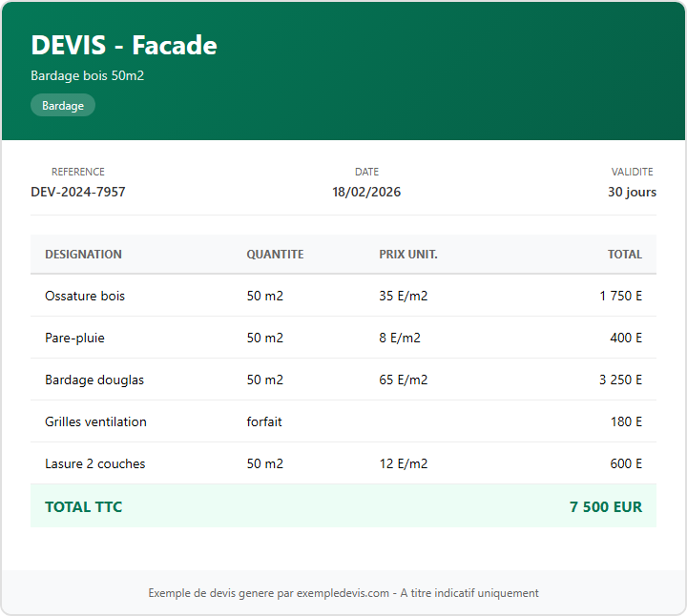Click the DESIGNATION column header
Image resolution: width=687 pixels, height=616 pixels.
pos(83,255)
